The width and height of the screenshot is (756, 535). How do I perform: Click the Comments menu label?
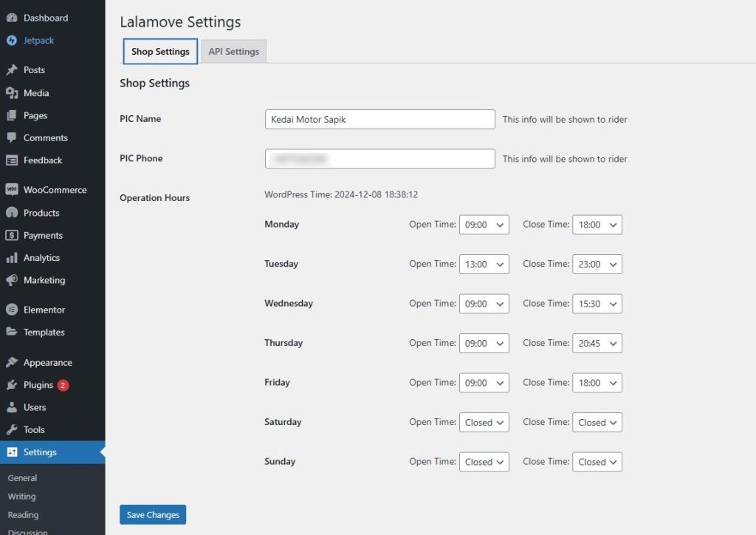coord(46,138)
